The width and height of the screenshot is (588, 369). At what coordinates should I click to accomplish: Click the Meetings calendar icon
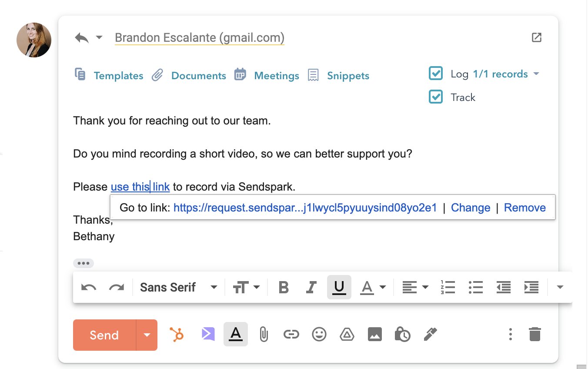point(240,74)
